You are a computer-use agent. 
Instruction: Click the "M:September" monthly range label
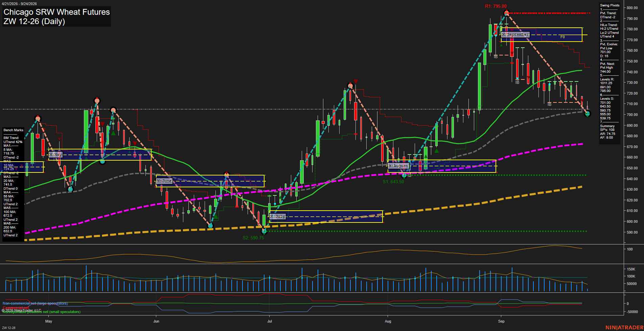(515, 34)
